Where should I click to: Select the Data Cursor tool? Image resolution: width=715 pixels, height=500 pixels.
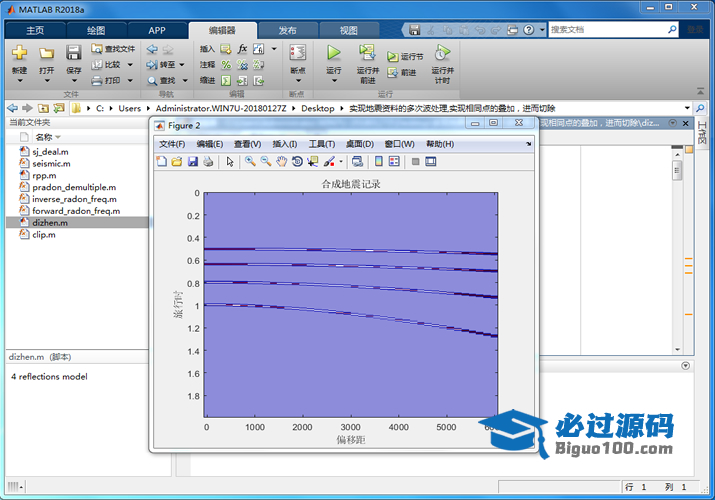pos(312,161)
